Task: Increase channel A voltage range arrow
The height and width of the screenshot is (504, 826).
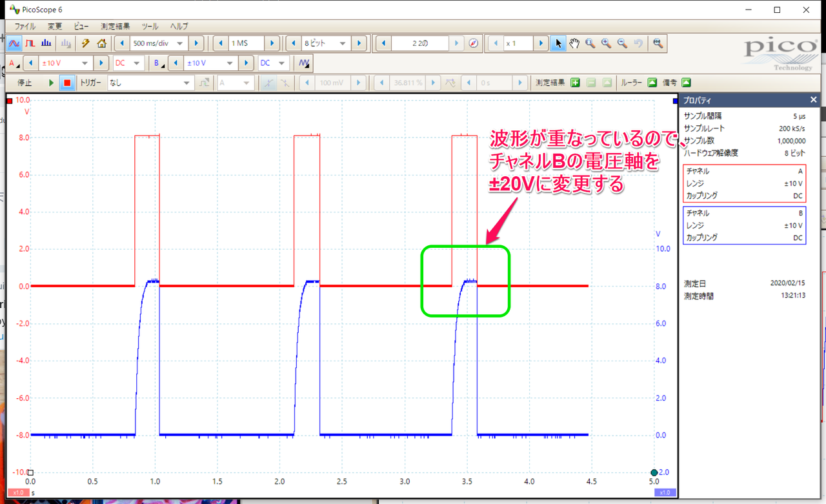Action: coord(101,63)
